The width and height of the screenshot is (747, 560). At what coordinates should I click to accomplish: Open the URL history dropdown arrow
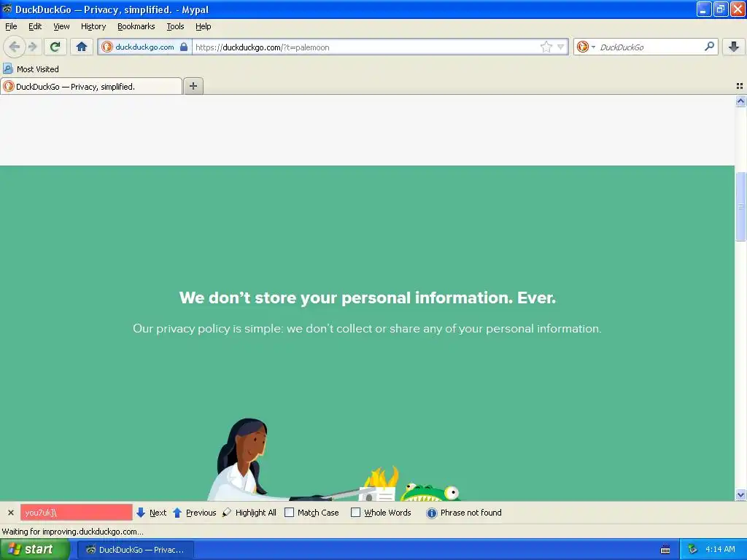561,47
